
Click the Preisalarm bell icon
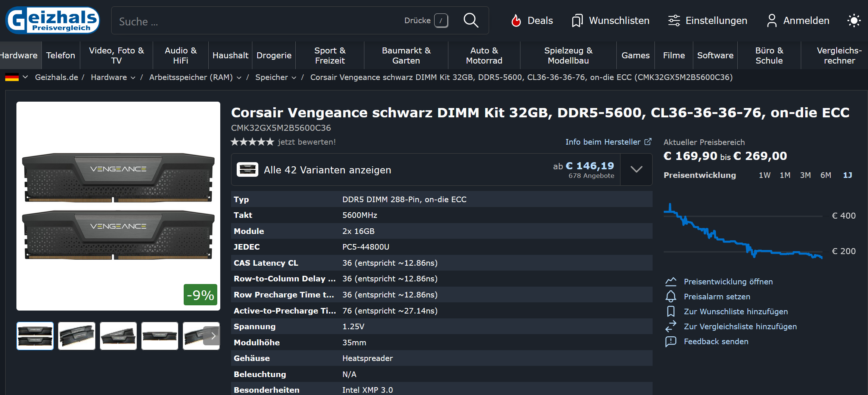[671, 296]
